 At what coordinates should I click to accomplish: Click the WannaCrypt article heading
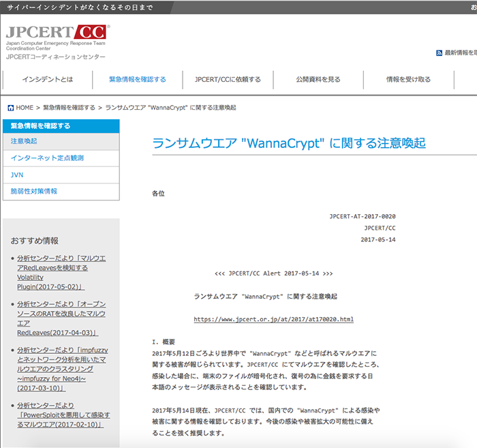(x=289, y=143)
